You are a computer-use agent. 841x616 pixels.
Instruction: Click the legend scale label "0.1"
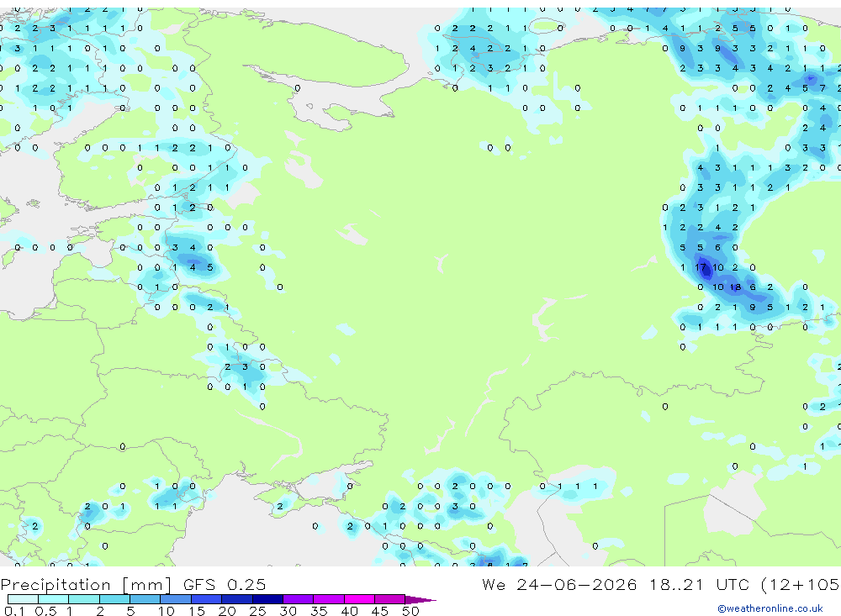[14, 611]
